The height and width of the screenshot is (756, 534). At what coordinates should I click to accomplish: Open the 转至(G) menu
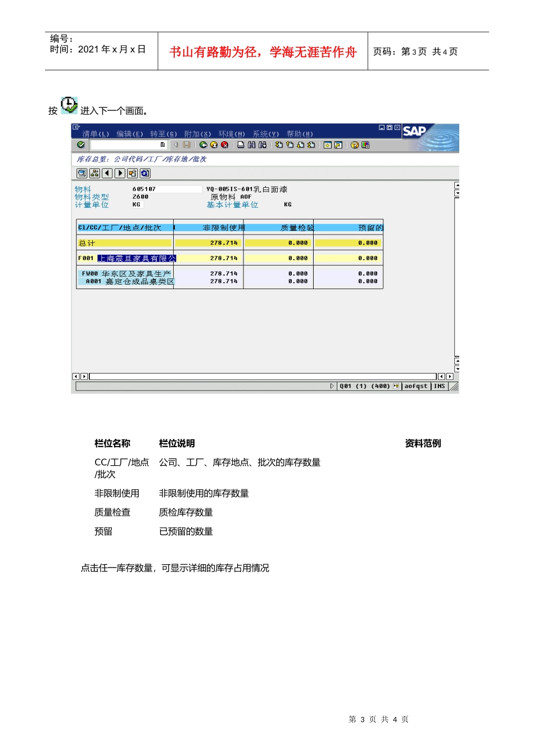pos(164,134)
